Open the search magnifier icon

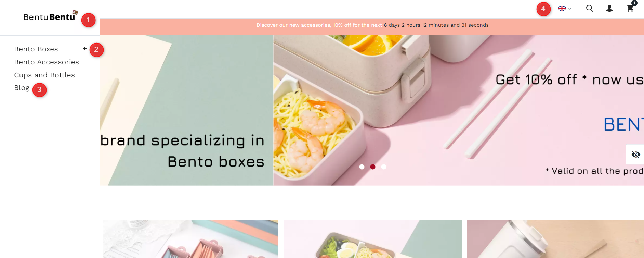[589, 8]
